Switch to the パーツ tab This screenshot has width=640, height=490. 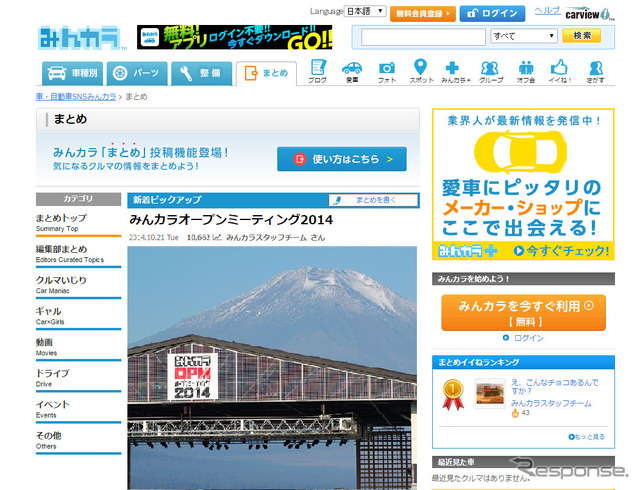pos(137,74)
